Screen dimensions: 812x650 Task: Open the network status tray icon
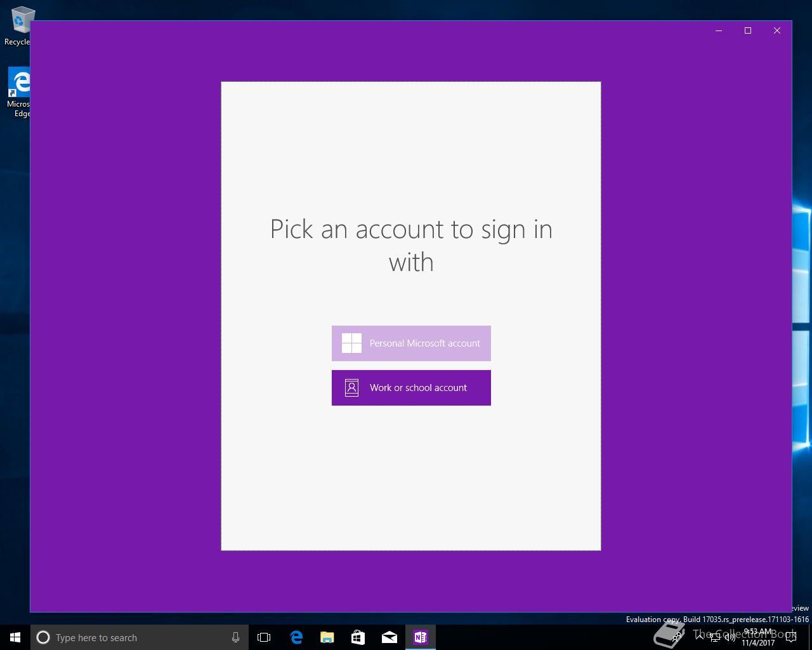(715, 638)
